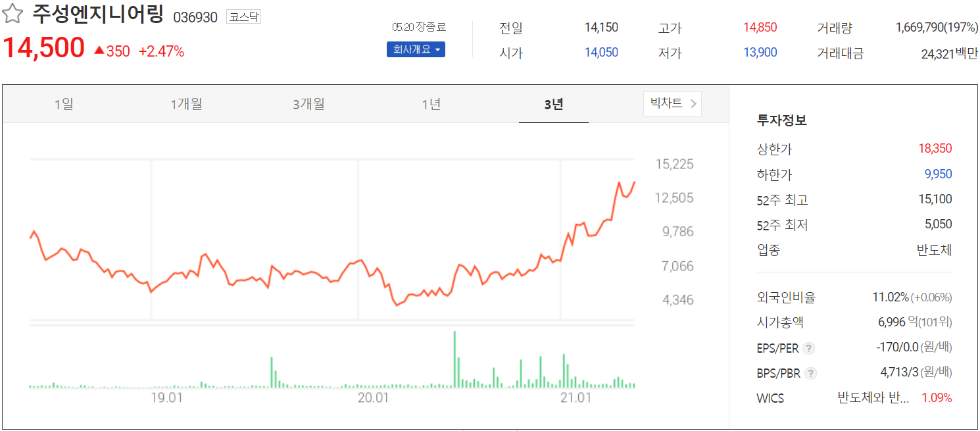Click the stock code 036930
This screenshot has width=980, height=431.
195,17
